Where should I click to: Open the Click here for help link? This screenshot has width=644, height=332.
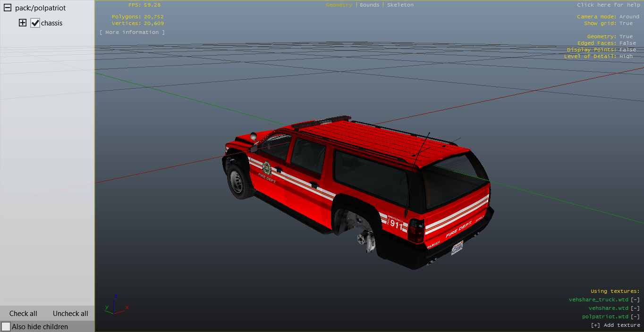click(x=608, y=5)
